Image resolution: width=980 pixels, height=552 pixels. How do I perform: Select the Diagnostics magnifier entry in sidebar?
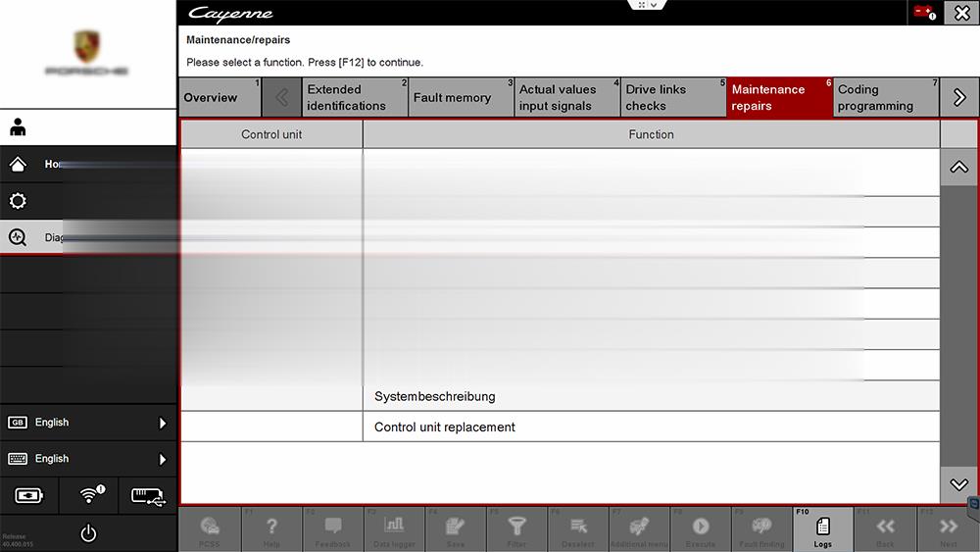tap(88, 237)
